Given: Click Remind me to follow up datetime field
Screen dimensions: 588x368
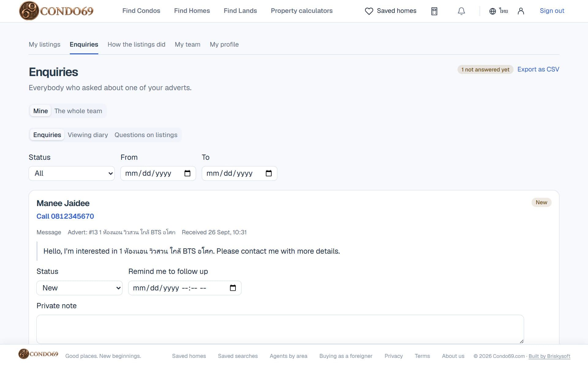Looking at the screenshot, I should pos(185,288).
